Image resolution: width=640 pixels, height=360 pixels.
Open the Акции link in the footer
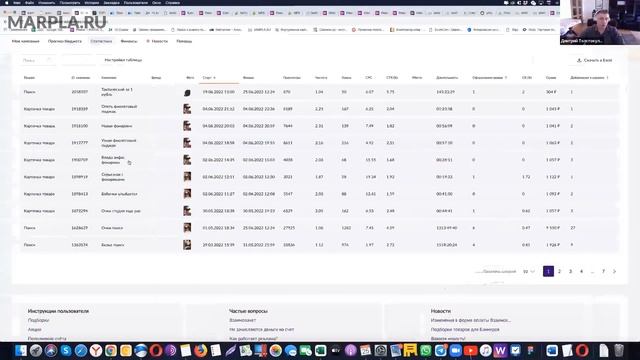(35, 329)
